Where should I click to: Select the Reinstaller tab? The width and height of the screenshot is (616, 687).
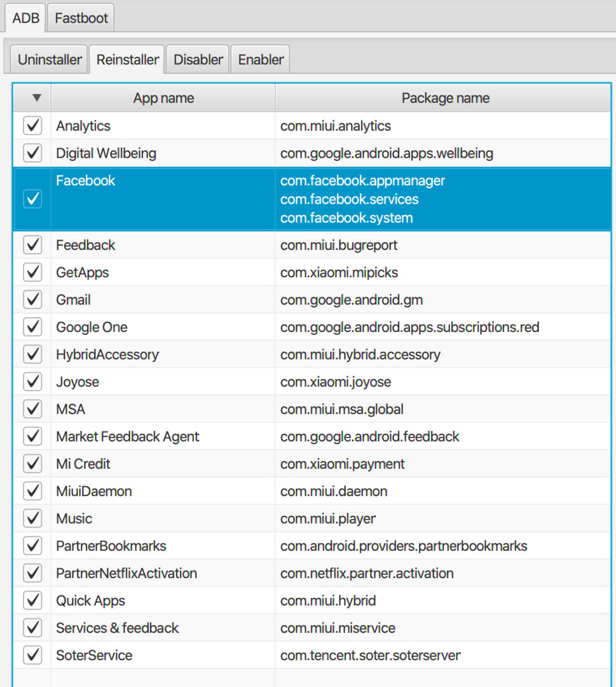click(x=127, y=60)
